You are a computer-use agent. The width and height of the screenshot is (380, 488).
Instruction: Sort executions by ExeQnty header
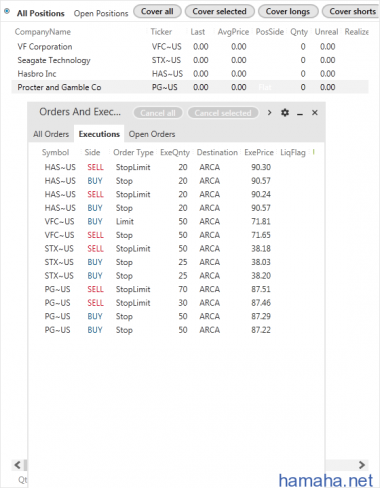click(x=175, y=153)
